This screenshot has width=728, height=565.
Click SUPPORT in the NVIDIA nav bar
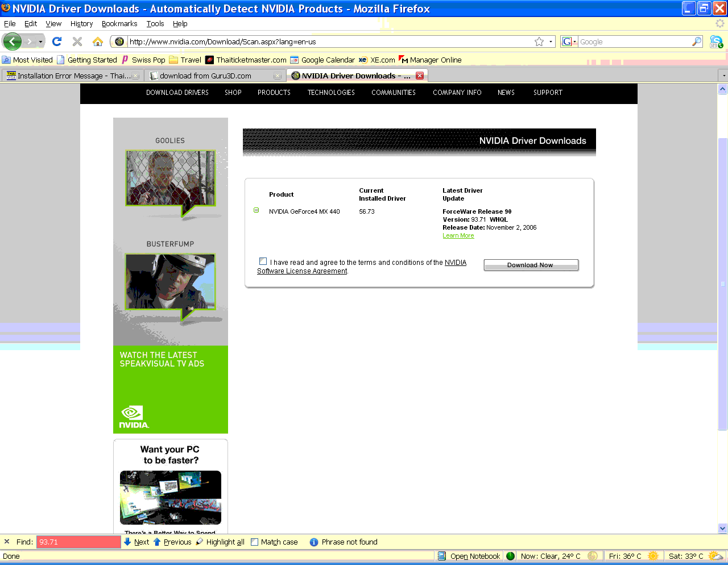(x=548, y=93)
